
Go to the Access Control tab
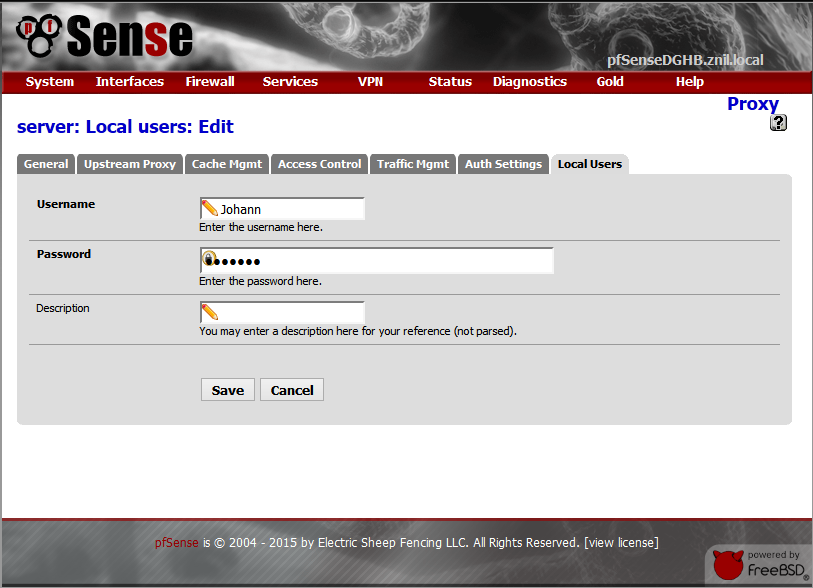point(319,164)
